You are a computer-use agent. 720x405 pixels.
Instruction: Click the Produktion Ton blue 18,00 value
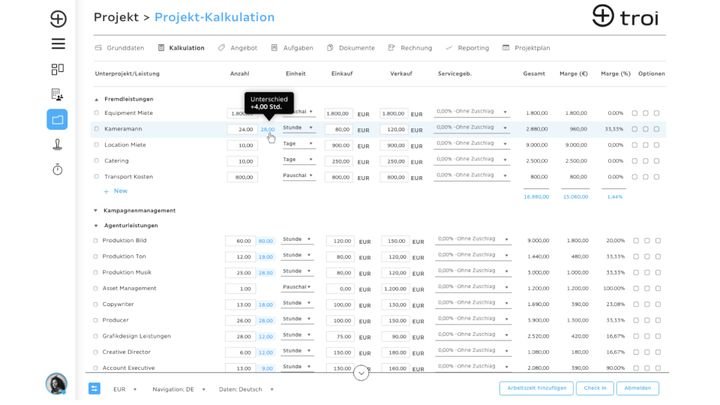266,257
